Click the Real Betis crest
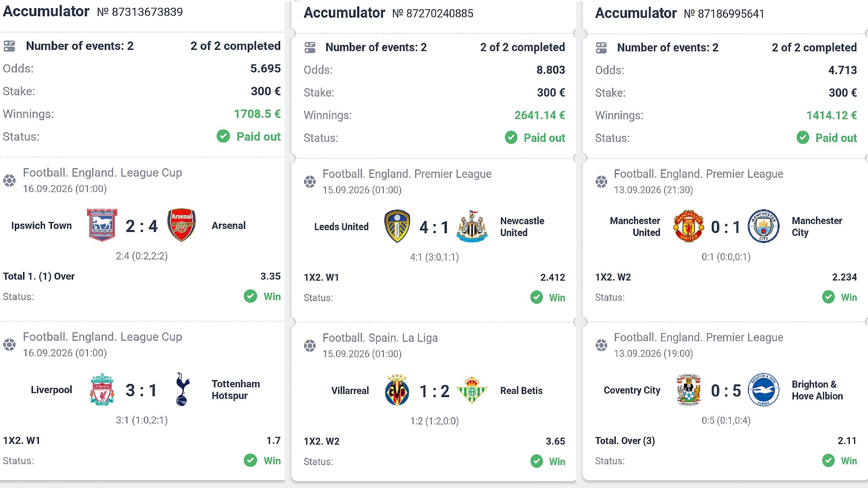868x488 pixels. [x=472, y=390]
